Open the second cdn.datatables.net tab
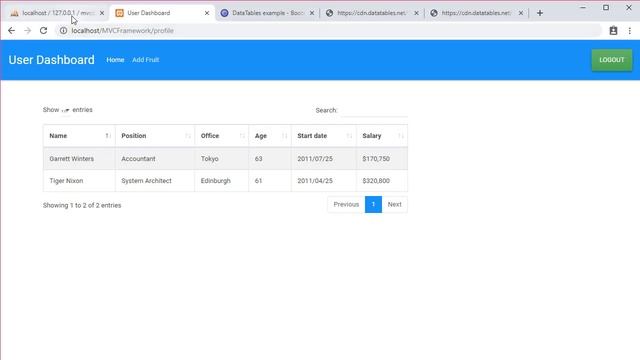The width and height of the screenshot is (640, 360). point(476,13)
